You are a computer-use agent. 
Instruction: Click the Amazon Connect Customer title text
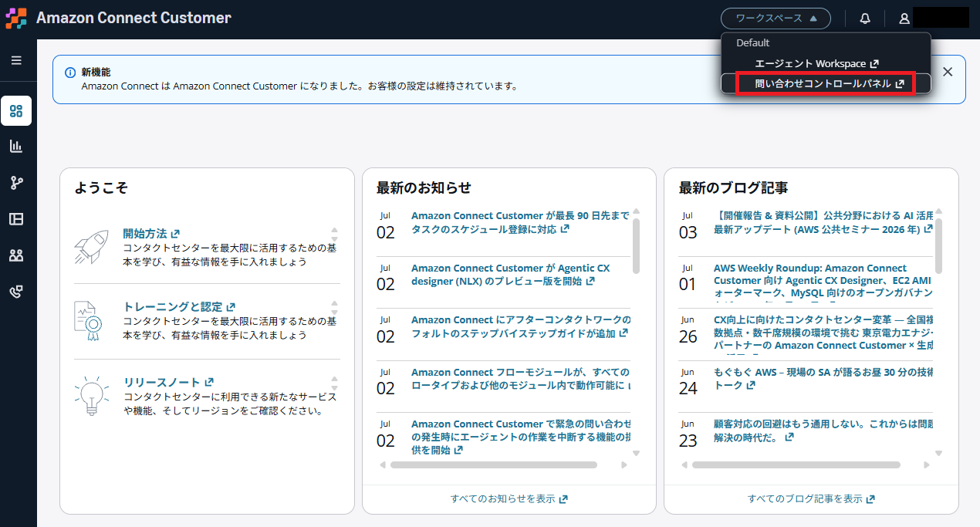coord(133,18)
